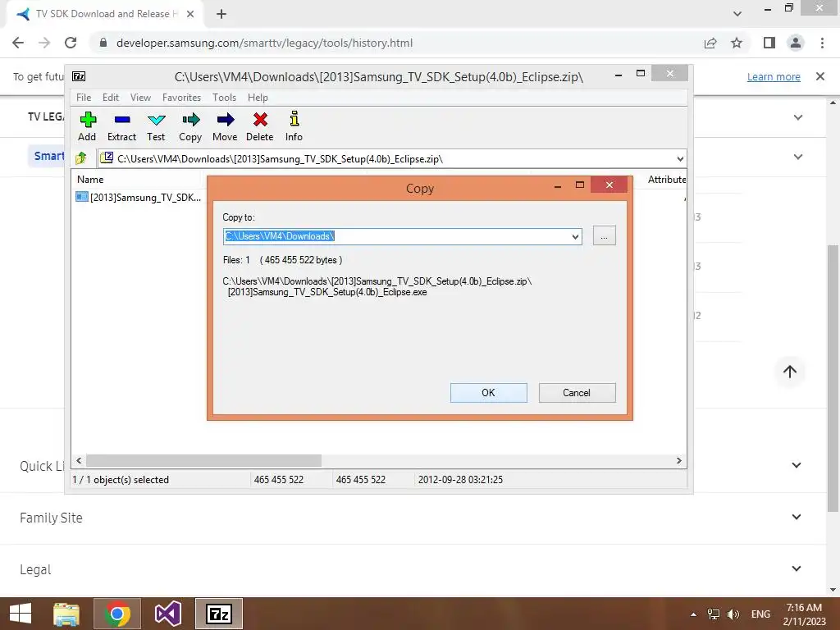The image size is (840, 630).
Task: Open Chrome tab search chevron
Action: click(737, 14)
